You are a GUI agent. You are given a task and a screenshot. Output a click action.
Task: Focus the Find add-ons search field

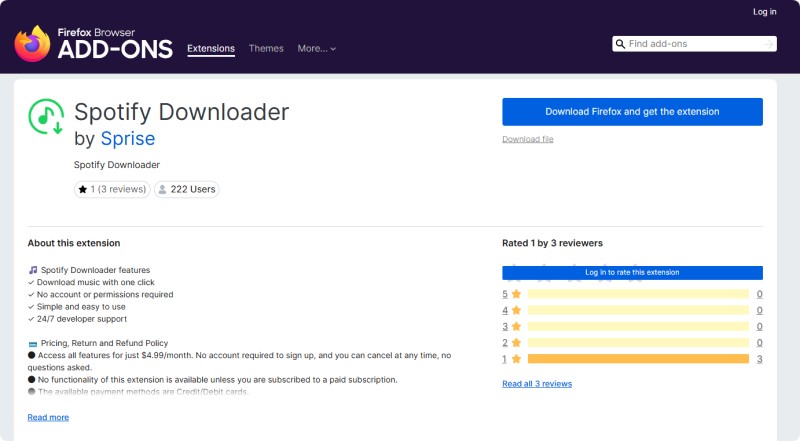[x=694, y=44]
